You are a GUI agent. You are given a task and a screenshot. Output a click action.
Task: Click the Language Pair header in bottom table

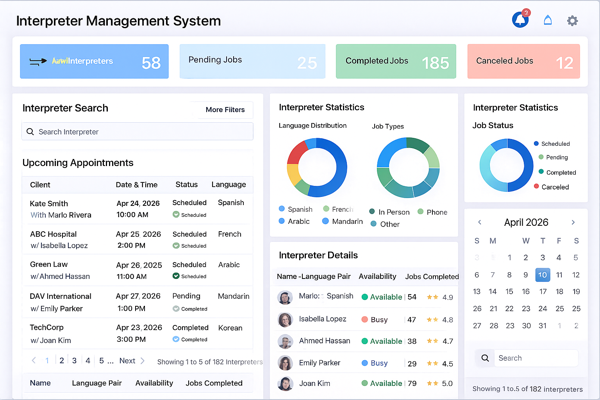(96, 383)
